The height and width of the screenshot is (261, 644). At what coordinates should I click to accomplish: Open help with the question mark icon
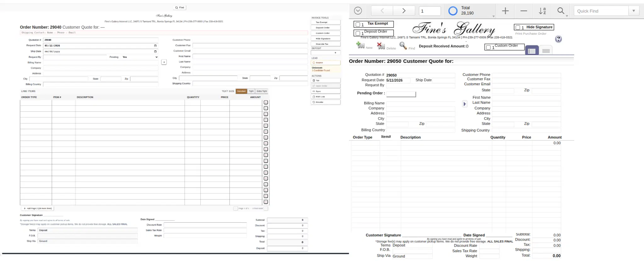[x=558, y=39]
